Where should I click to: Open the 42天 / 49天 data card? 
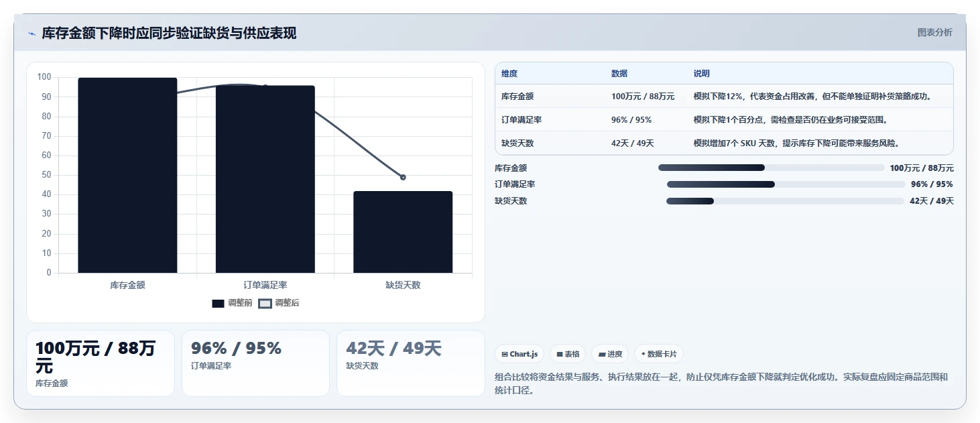[x=410, y=363]
